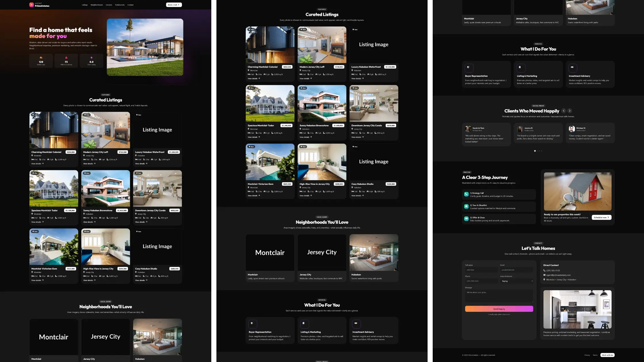Click the phone icon under Direct Contact
The height and width of the screenshot is (362, 644).
(x=544, y=270)
